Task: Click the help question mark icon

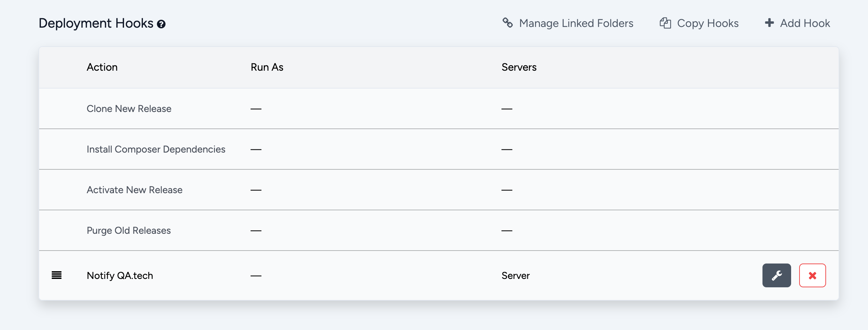Action: click(x=161, y=24)
